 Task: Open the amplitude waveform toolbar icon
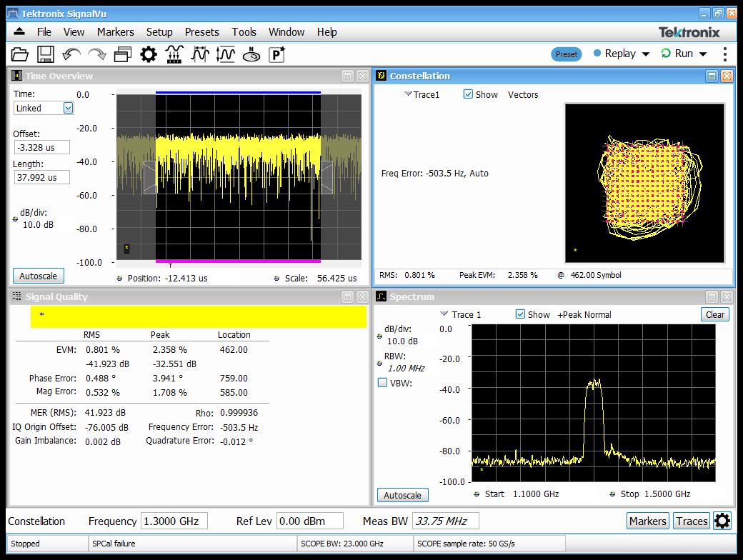(226, 54)
